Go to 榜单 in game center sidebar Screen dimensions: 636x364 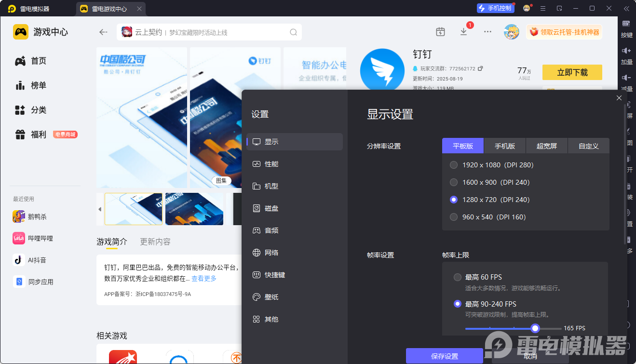coord(31,85)
